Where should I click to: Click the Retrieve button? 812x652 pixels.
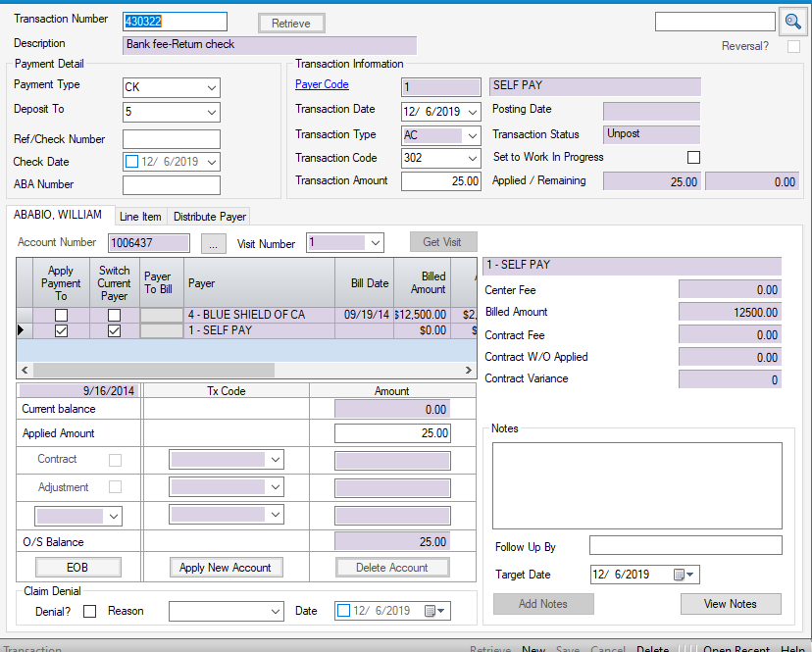pyautogui.click(x=290, y=24)
